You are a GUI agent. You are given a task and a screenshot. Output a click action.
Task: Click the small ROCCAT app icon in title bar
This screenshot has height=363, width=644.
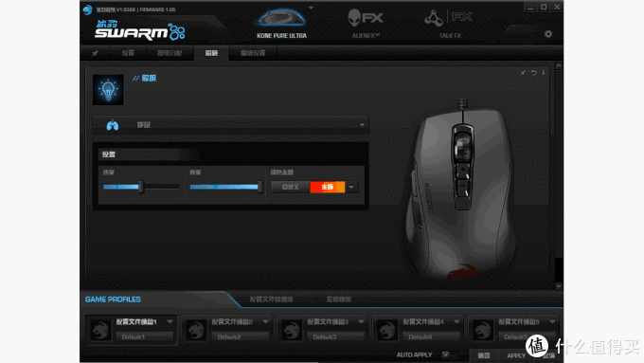(x=87, y=9)
